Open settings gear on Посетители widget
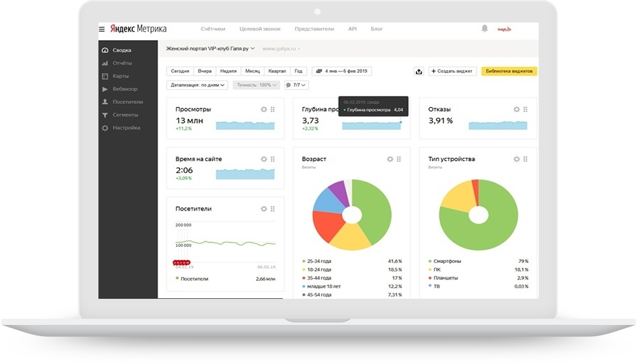 (x=264, y=208)
